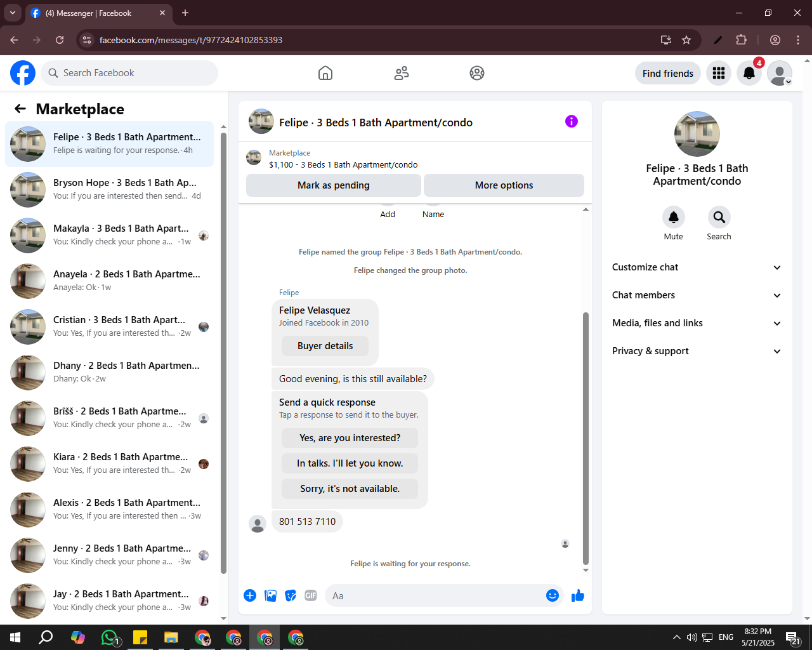Click the conversation list scrollbar

click(223, 353)
